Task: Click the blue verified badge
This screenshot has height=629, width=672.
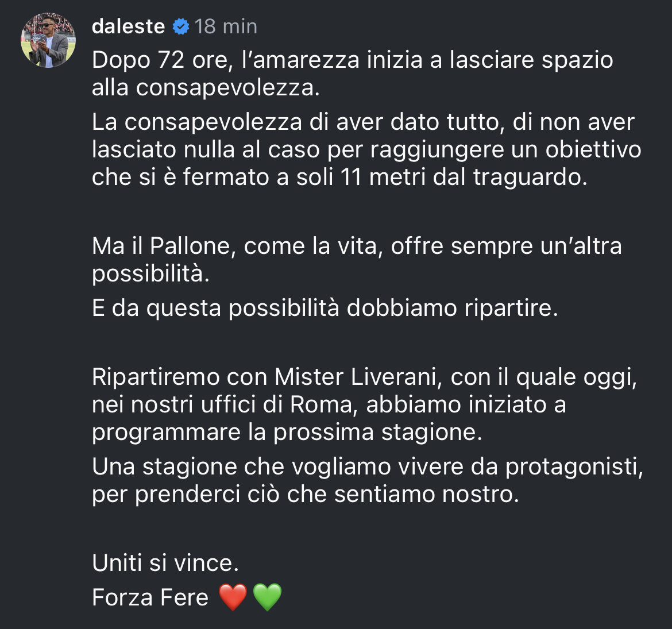Action: (x=181, y=26)
